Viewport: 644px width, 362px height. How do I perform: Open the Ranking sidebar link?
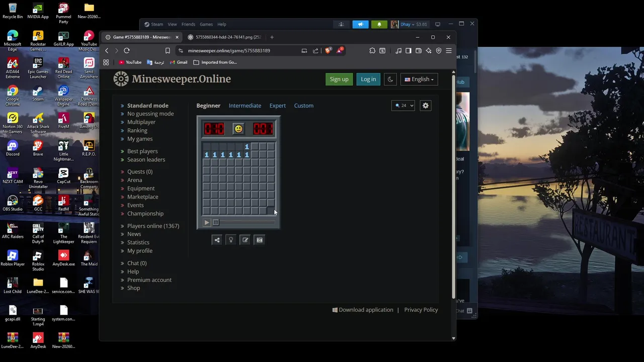(x=137, y=131)
